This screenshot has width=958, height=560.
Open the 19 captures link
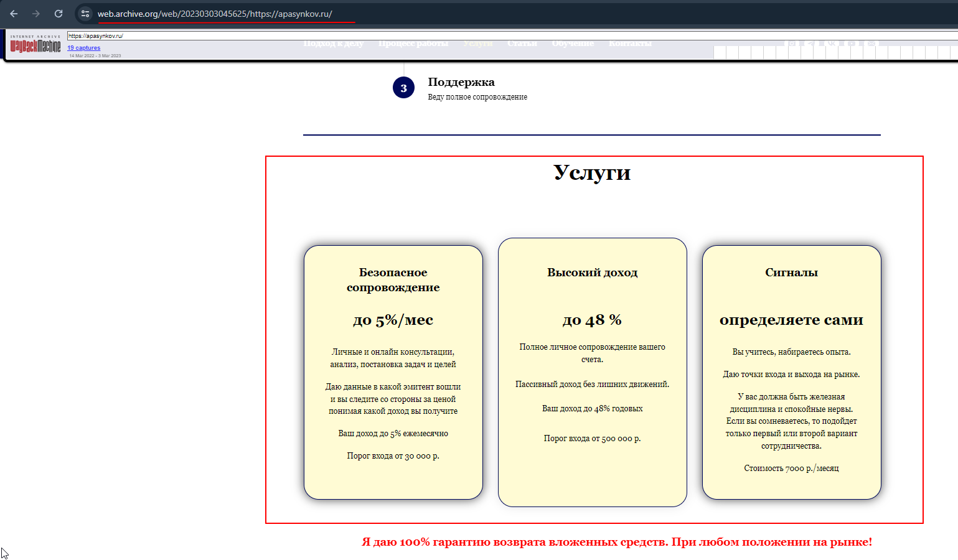click(83, 48)
